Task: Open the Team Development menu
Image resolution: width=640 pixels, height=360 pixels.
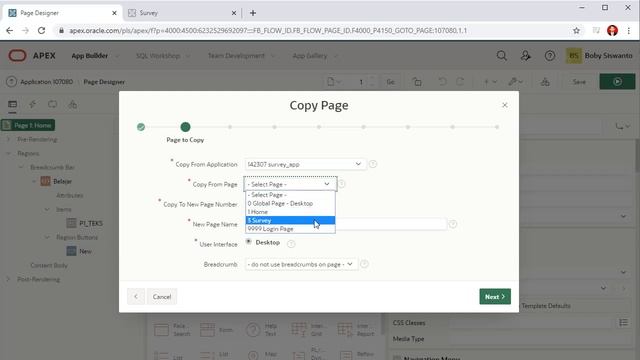Action: coord(241,56)
